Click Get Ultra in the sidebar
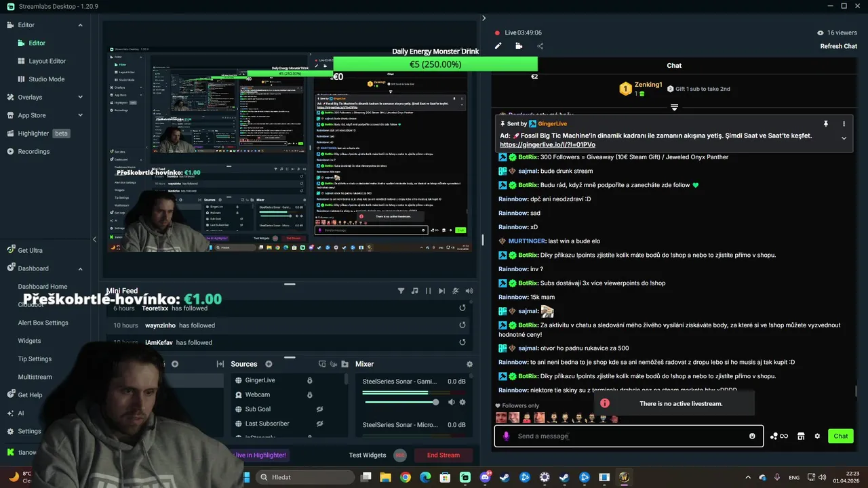This screenshot has height=488, width=868. pyautogui.click(x=30, y=250)
